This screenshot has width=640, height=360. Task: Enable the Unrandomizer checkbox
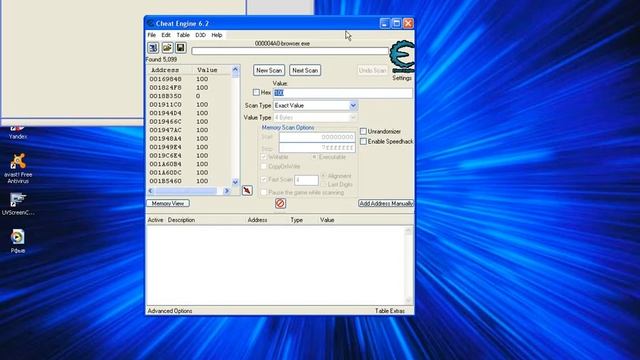tap(363, 131)
